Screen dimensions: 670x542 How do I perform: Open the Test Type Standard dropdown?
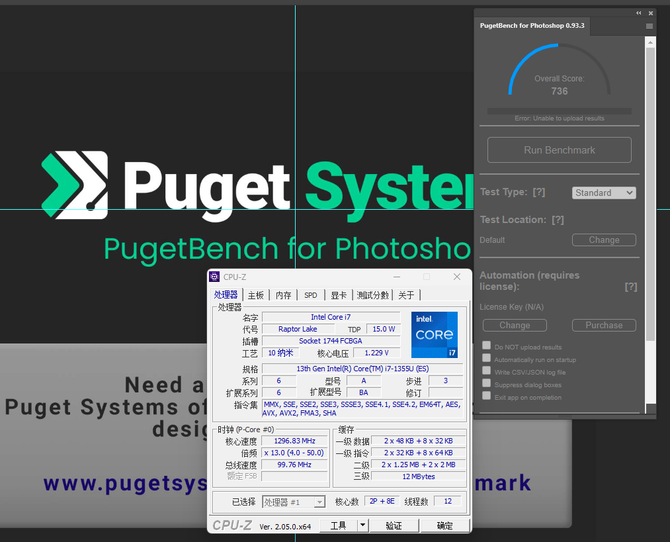point(604,193)
